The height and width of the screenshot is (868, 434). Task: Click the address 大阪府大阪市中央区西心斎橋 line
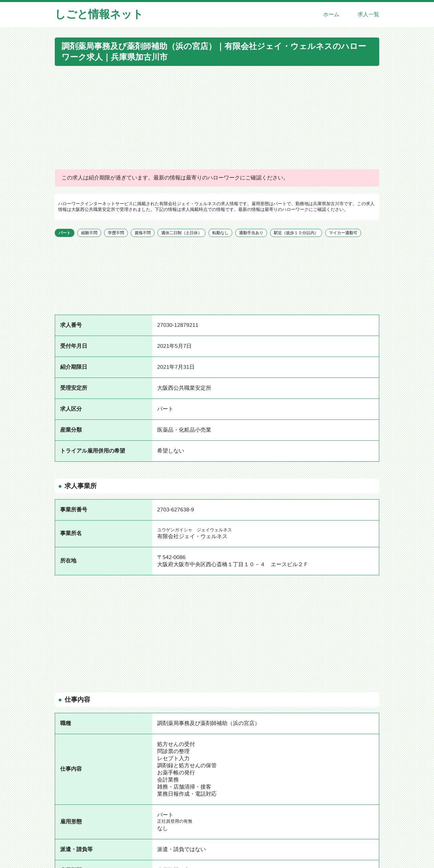pyautogui.click(x=232, y=564)
